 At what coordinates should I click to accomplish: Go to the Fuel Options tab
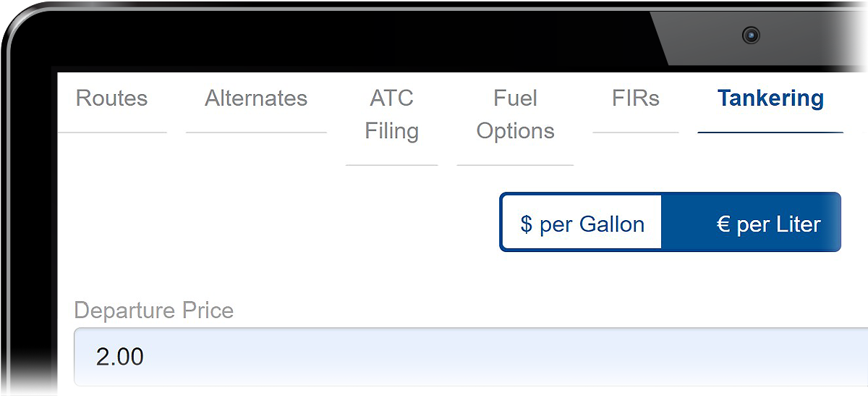[x=515, y=114]
